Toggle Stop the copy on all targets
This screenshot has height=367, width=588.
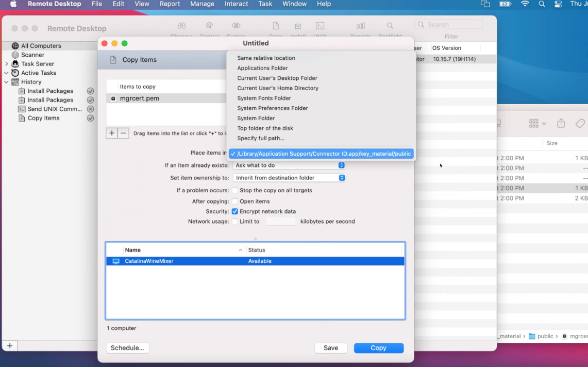point(235,190)
